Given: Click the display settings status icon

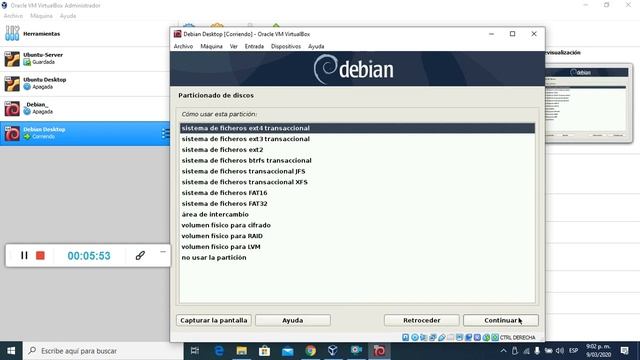Looking at the screenshot, I should 460,338.
